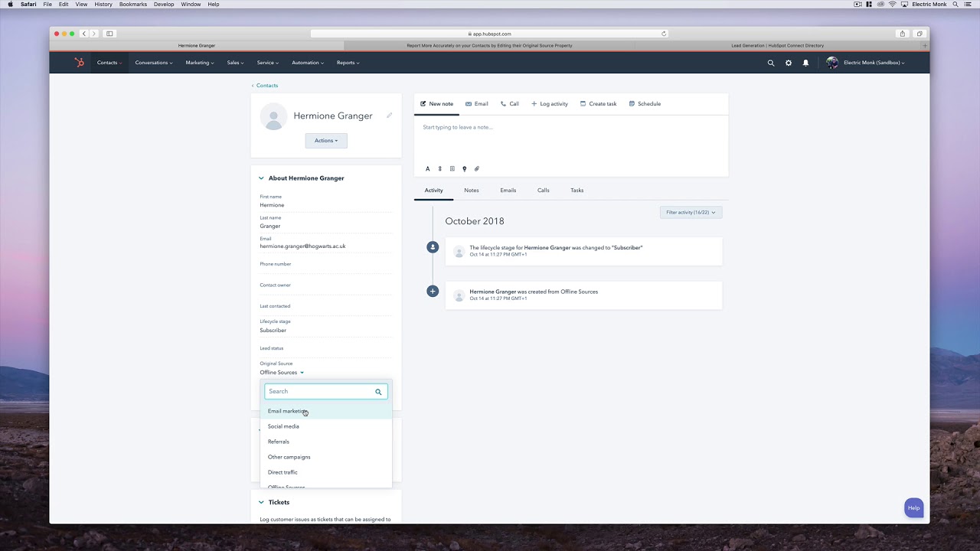
Task: Click documents icon in note toolbar
Action: pyautogui.click(x=452, y=168)
